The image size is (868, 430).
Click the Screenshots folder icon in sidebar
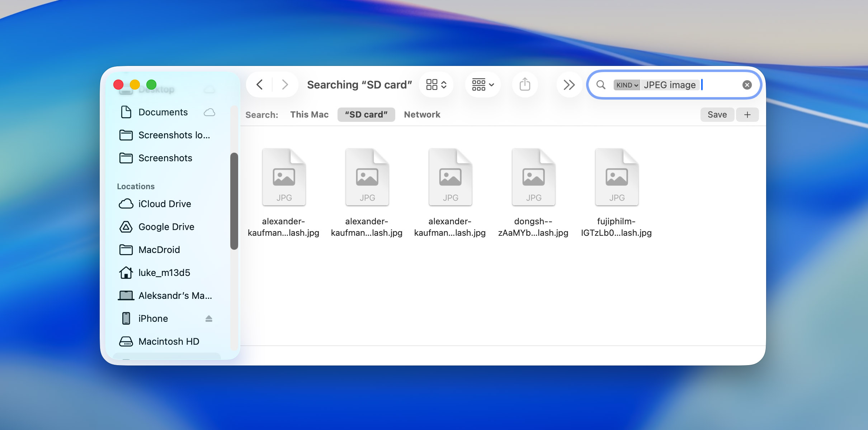(x=126, y=158)
